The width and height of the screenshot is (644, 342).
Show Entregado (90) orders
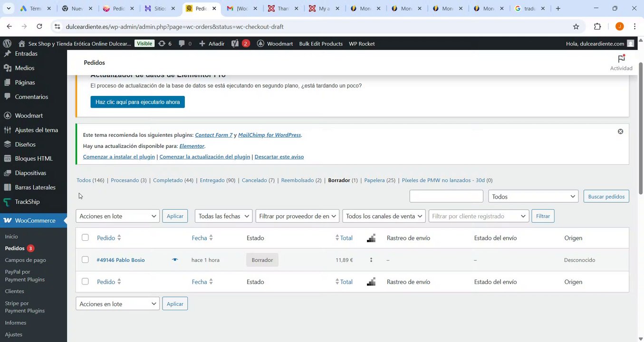217,180
